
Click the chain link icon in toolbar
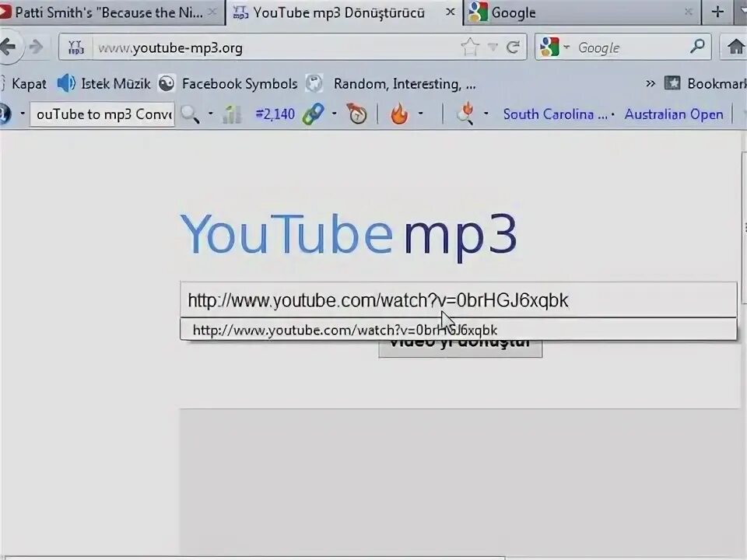coord(313,114)
